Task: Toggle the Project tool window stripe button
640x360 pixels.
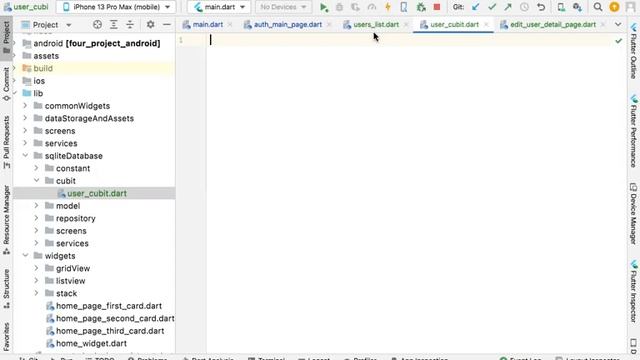Action: pos(6,38)
